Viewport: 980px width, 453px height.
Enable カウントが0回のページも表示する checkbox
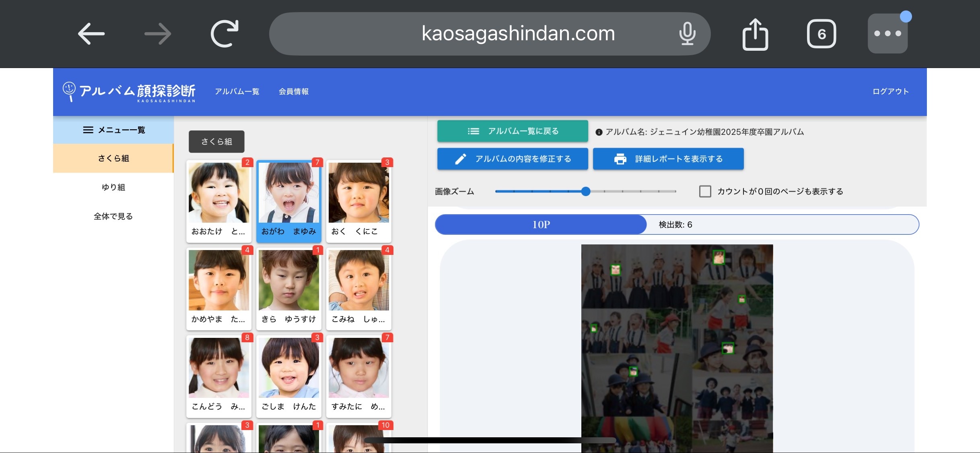pos(705,191)
